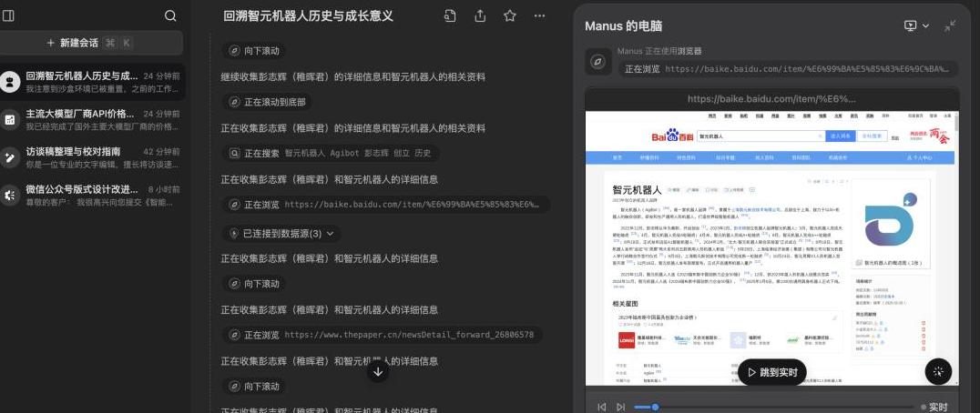The image size is (980, 413).
Task: Open the 正在浏览 thepaper.cn newsDetail step chip
Action: coord(382,335)
